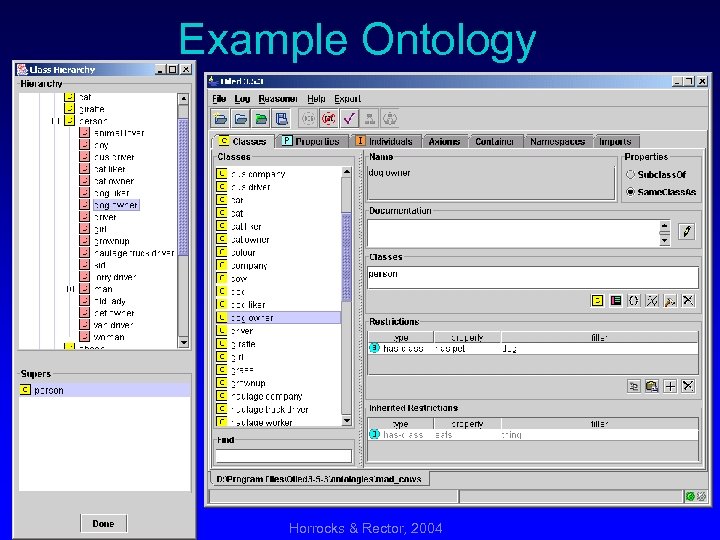Click the delete X icon below Classes field
This screenshot has height=540, width=720.
pyautogui.click(x=688, y=301)
